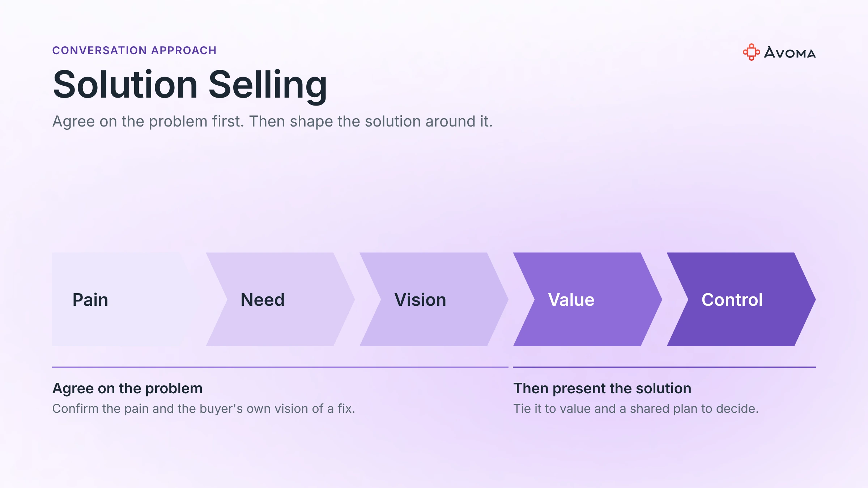Select the Pain chevron step

(127, 299)
